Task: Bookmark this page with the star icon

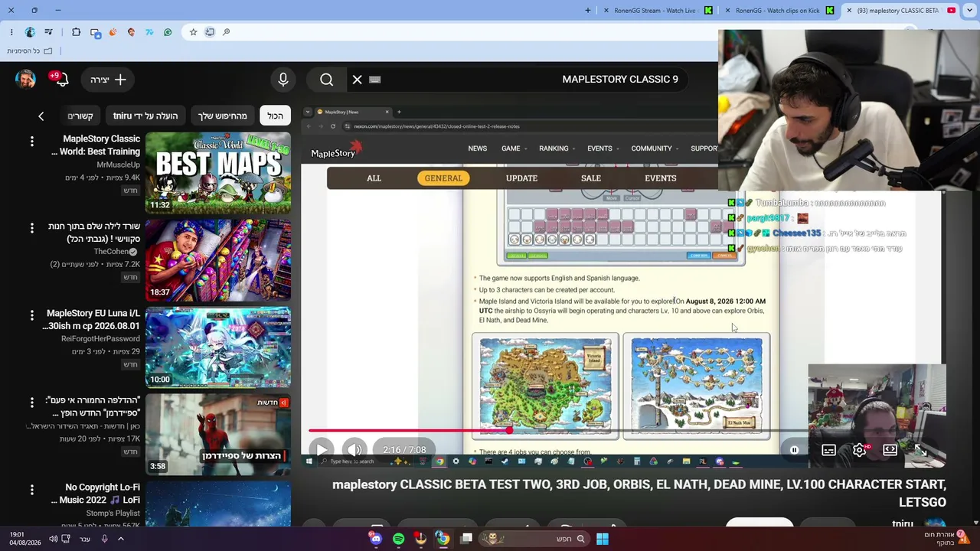Action: (x=193, y=32)
